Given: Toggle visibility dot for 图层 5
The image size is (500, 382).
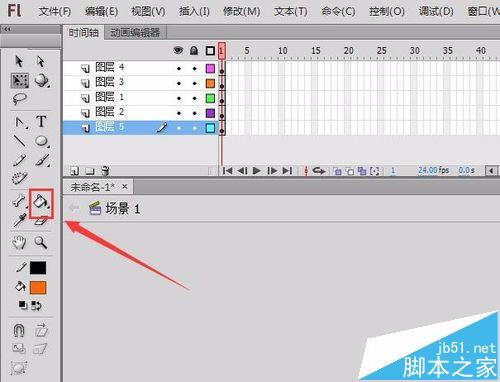Looking at the screenshot, I should coord(179,128).
